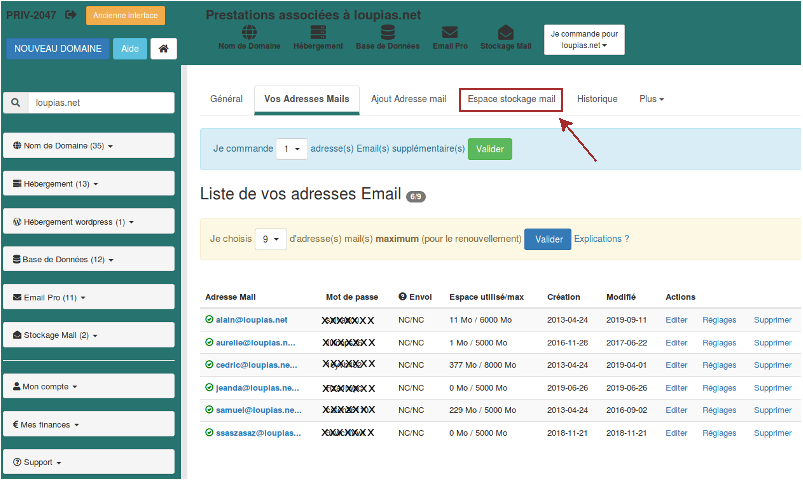Click the green status check for ssaszasaz@loupias...
The height and width of the screenshot is (481, 803).
(x=209, y=433)
